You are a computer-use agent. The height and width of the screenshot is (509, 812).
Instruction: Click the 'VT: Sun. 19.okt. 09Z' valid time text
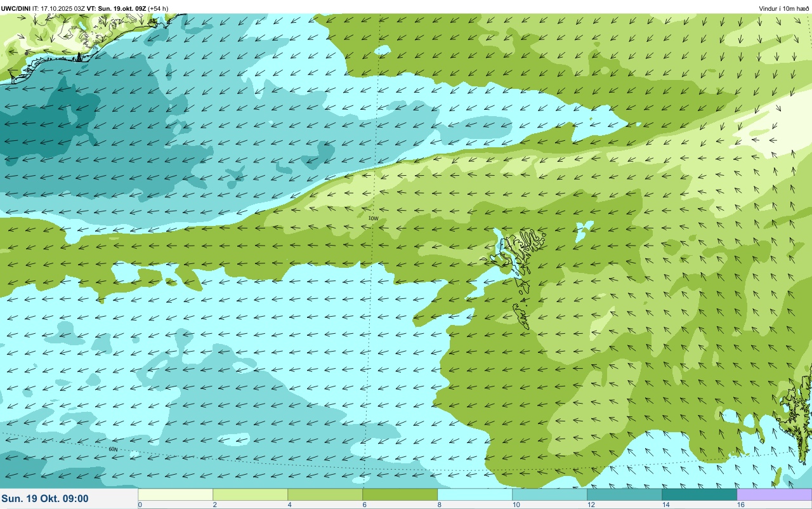click(117, 8)
